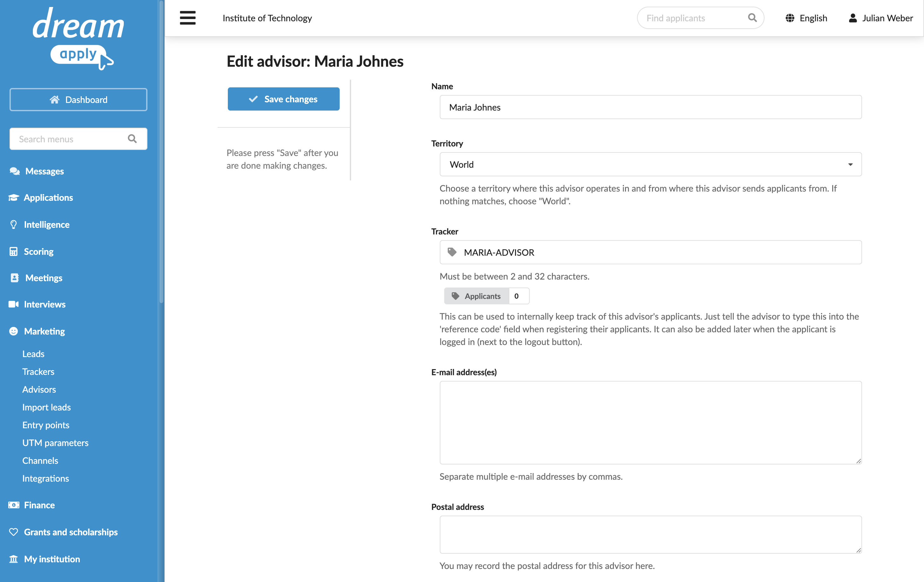Viewport: 924px width, 582px height.
Task: Click the Postal address text area
Action: point(650,534)
